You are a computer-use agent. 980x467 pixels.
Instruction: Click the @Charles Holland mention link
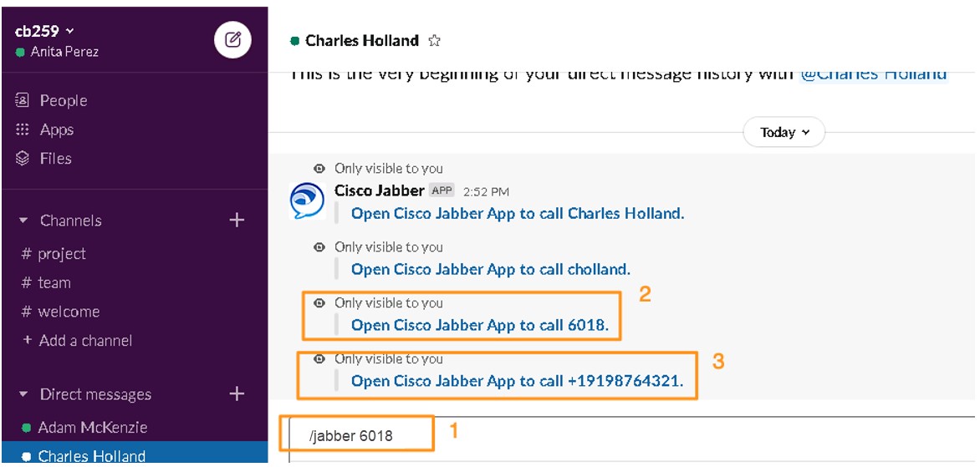[x=874, y=74]
